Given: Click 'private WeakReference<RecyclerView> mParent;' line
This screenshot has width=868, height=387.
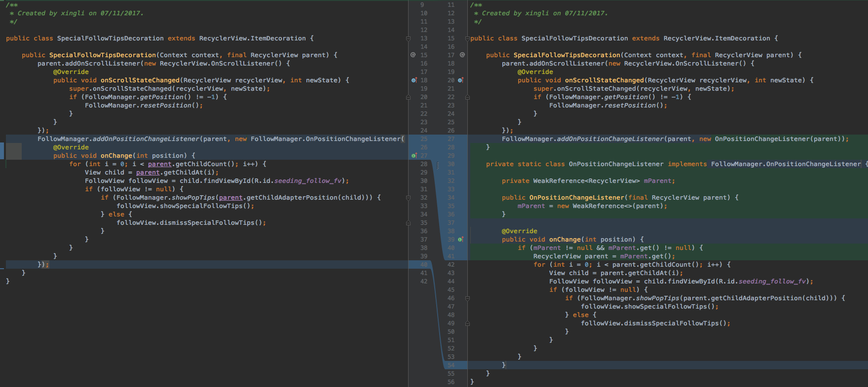Looking at the screenshot, I should (x=588, y=180).
